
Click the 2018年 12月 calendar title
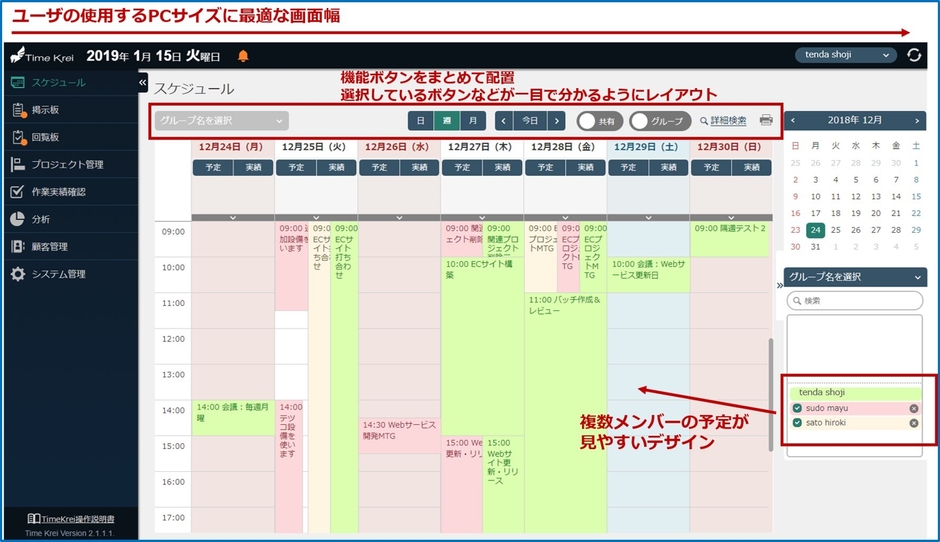[855, 121]
